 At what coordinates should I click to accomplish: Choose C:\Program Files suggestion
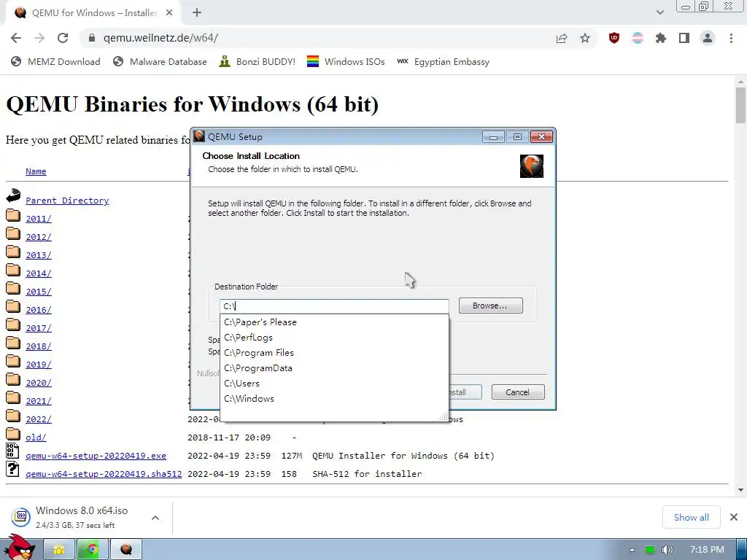coord(334,353)
